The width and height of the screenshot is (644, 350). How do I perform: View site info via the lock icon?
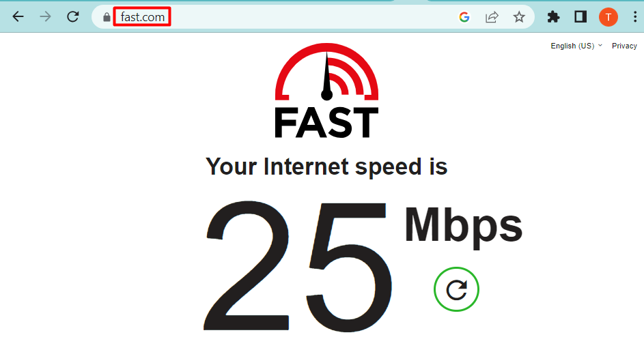pyautogui.click(x=107, y=17)
